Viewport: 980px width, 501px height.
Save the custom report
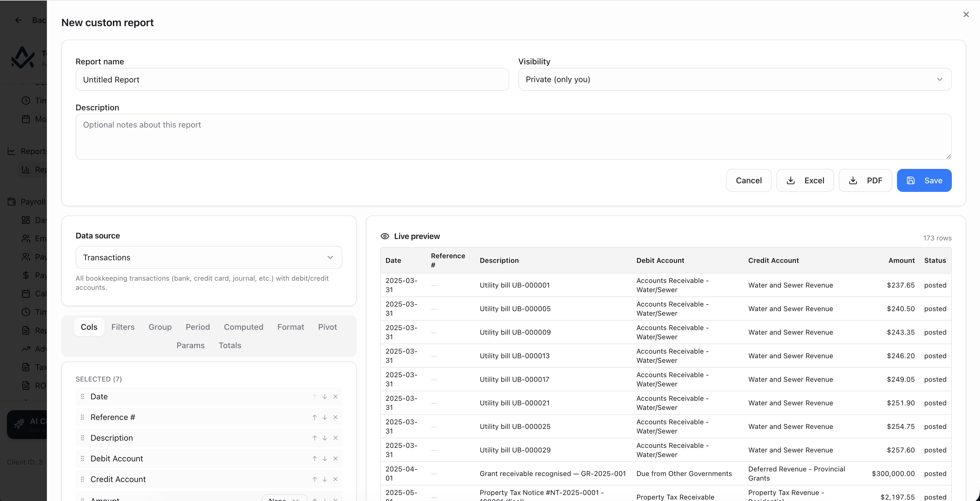pyautogui.click(x=924, y=180)
